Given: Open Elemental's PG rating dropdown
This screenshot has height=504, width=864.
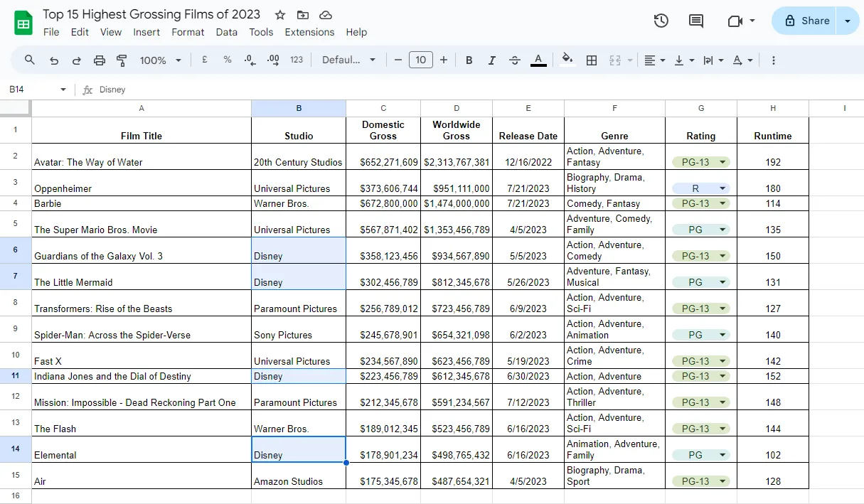Looking at the screenshot, I should [x=723, y=455].
